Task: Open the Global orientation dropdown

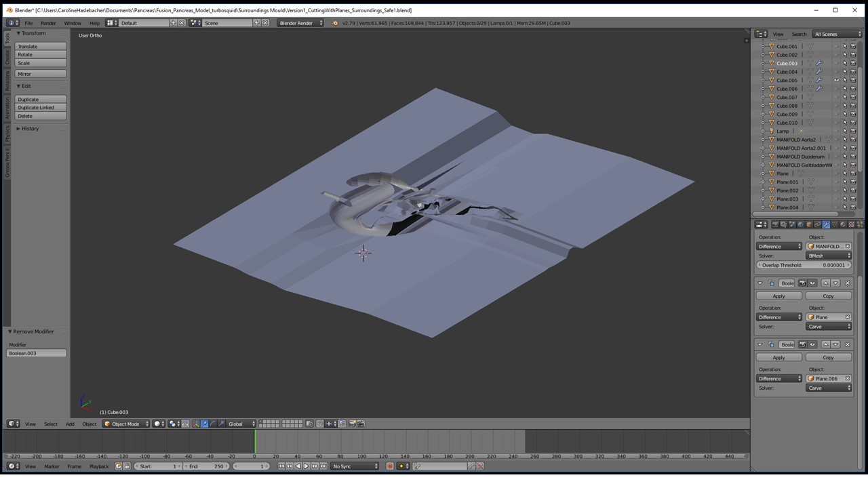Action: pyautogui.click(x=241, y=424)
